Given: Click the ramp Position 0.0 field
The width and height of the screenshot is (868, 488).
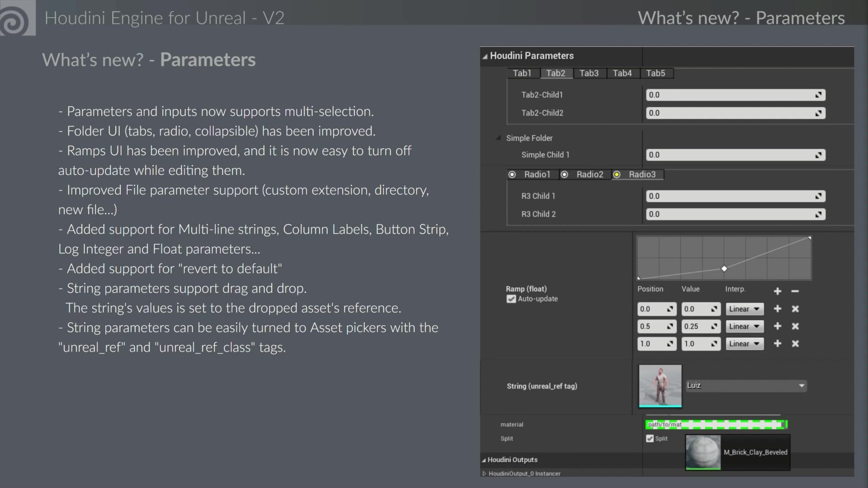Looking at the screenshot, I should pos(656,309).
